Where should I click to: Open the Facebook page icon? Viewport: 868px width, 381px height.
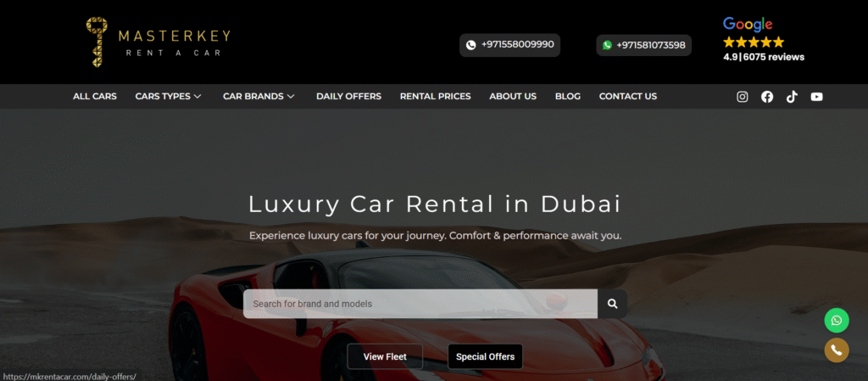click(x=767, y=97)
